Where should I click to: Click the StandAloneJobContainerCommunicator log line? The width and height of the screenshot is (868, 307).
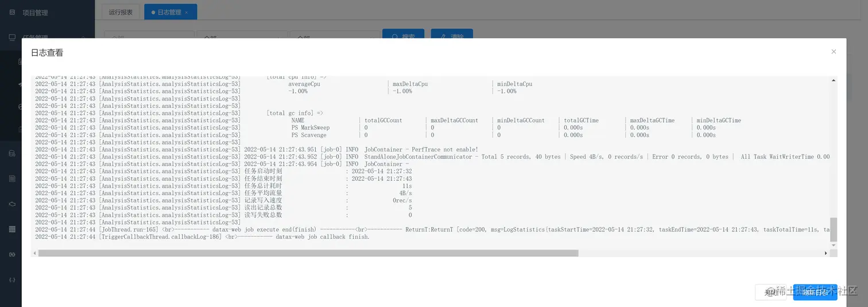432,157
